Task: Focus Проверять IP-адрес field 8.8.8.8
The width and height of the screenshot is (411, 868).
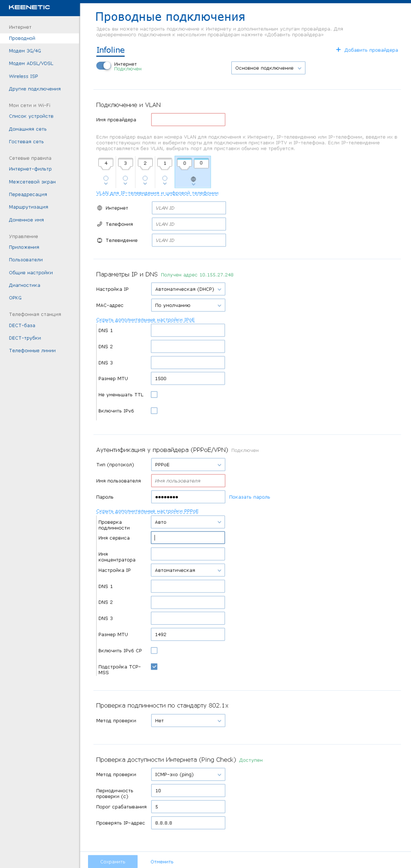Action: click(x=188, y=823)
